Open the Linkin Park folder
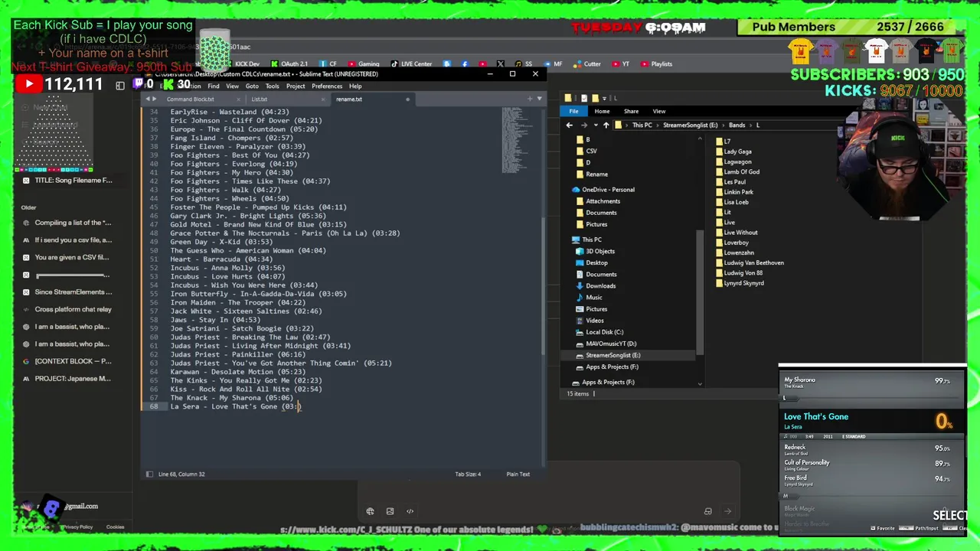The height and width of the screenshot is (551, 980). 738,192
